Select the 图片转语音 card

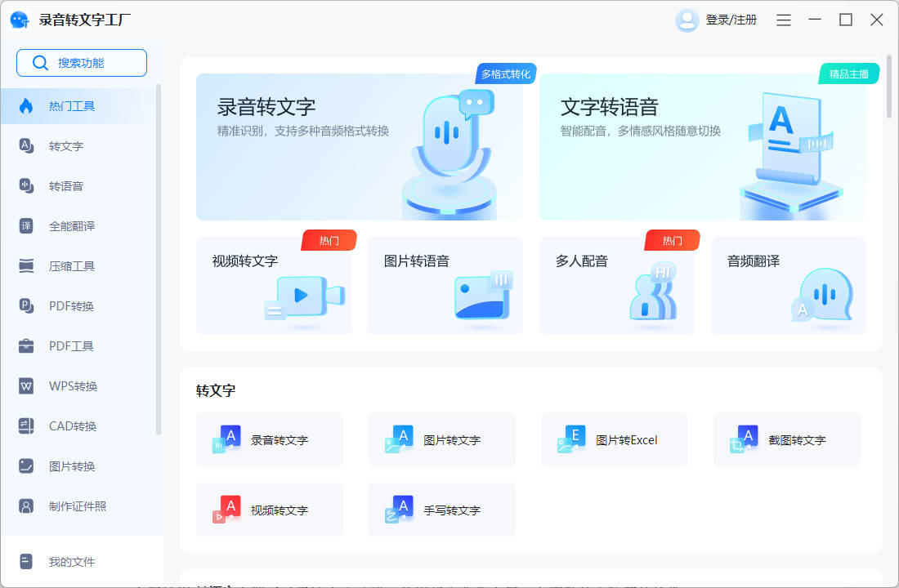click(x=445, y=286)
